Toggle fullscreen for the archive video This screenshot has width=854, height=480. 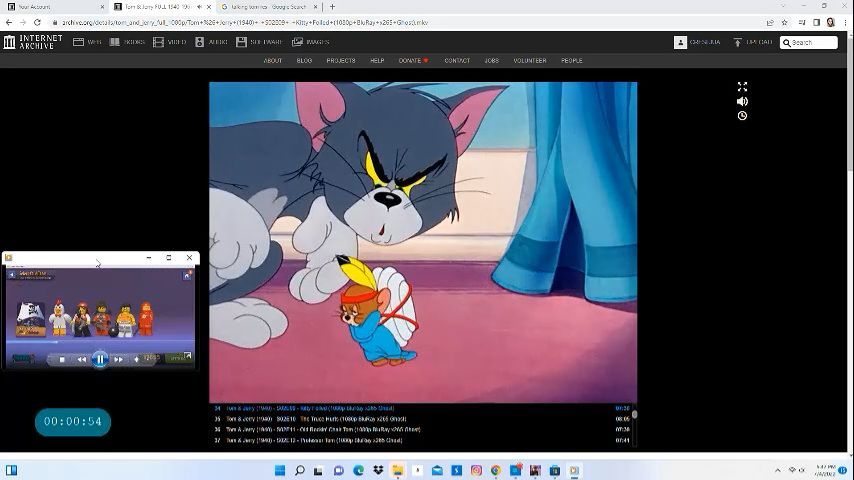[x=742, y=87]
